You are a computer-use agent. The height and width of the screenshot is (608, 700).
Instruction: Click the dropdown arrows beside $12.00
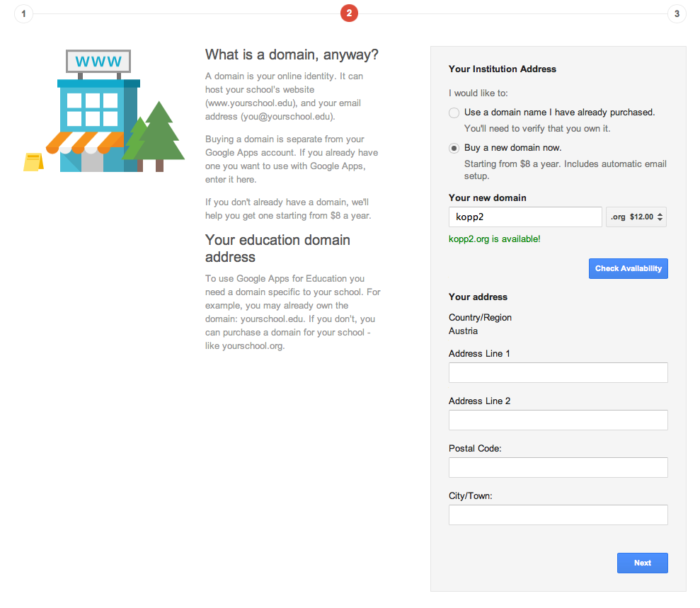(x=660, y=217)
